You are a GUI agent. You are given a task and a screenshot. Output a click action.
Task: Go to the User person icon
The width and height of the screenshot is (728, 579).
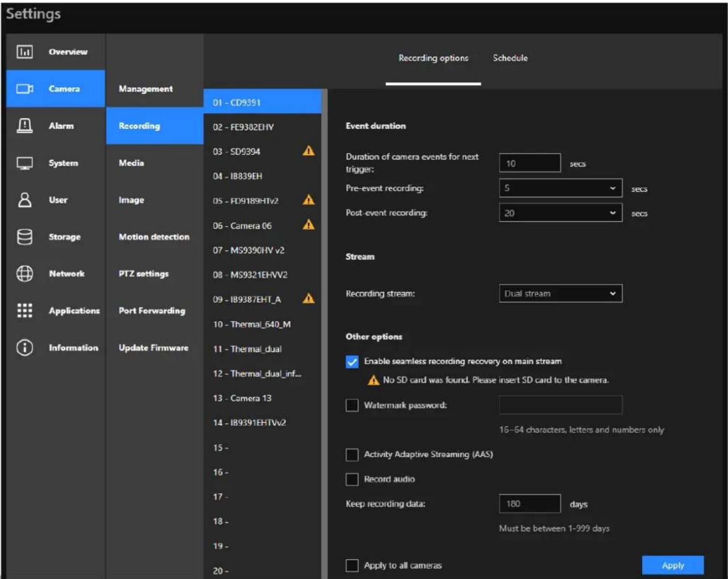point(25,200)
